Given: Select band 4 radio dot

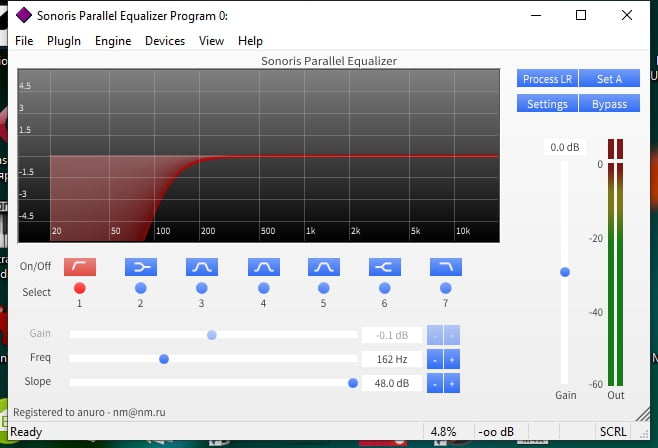Looking at the screenshot, I should pos(264,288).
